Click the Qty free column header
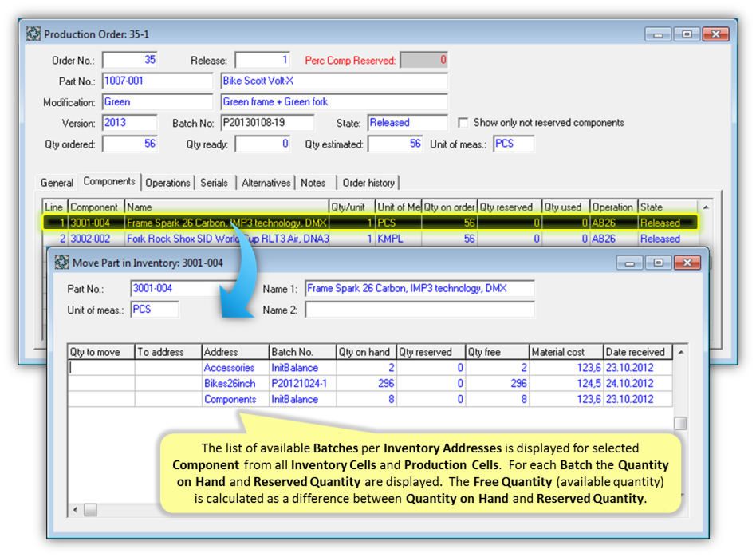The width and height of the screenshot is (756, 557). click(x=497, y=352)
